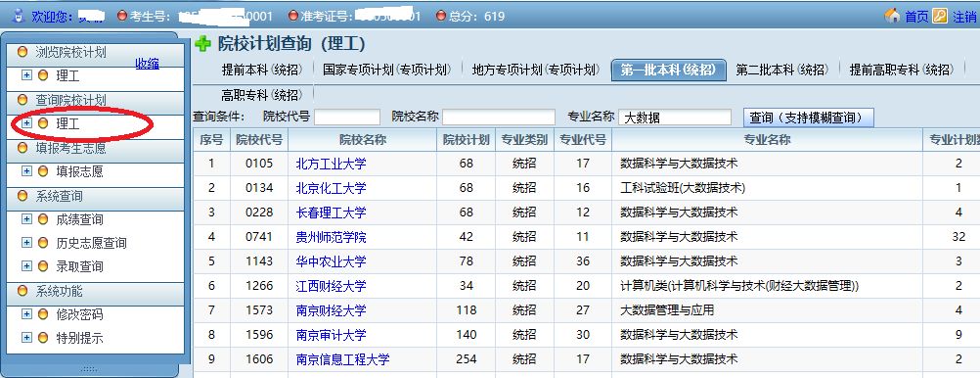This screenshot has width=980, height=378.
Task: Click the orange bullet beside 浏览院校计划
Action: (x=22, y=53)
